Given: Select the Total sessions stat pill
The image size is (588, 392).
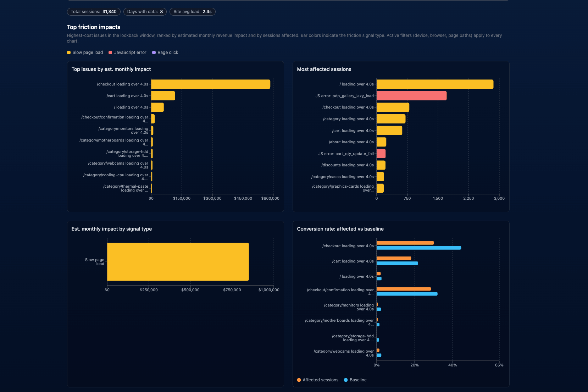Looking at the screenshot, I should 94,12.
